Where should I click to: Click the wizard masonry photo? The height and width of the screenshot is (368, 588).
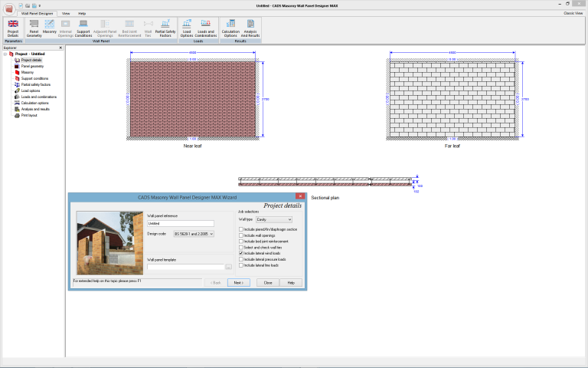tap(110, 243)
